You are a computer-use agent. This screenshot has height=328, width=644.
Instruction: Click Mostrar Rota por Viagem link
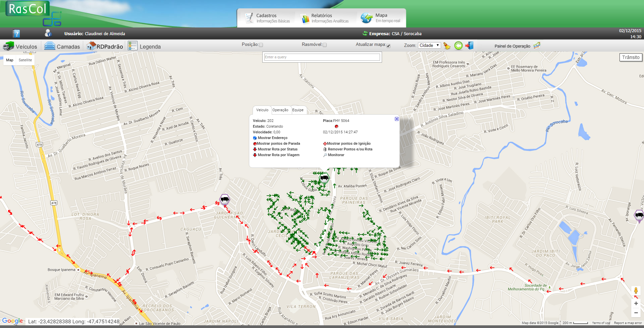coord(278,155)
